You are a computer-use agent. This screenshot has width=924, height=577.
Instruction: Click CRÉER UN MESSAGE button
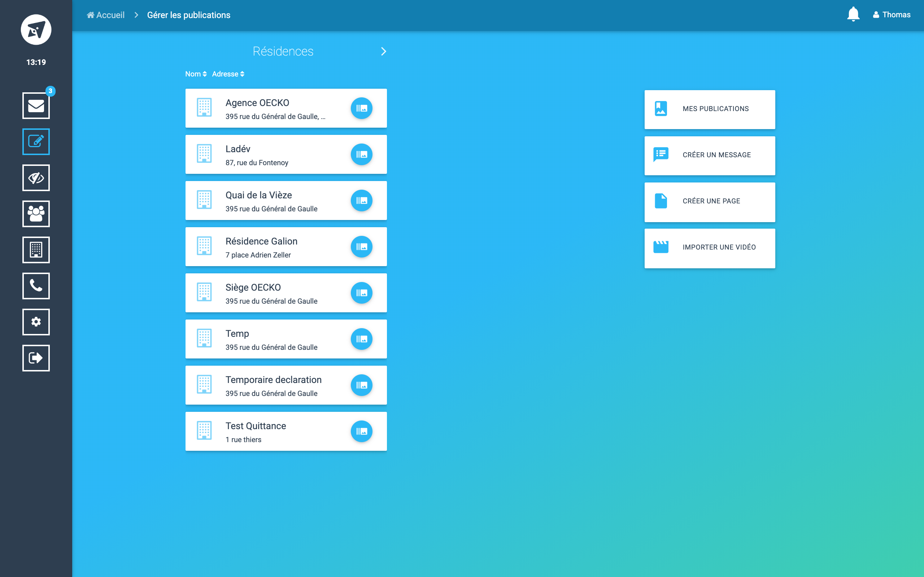709,155
